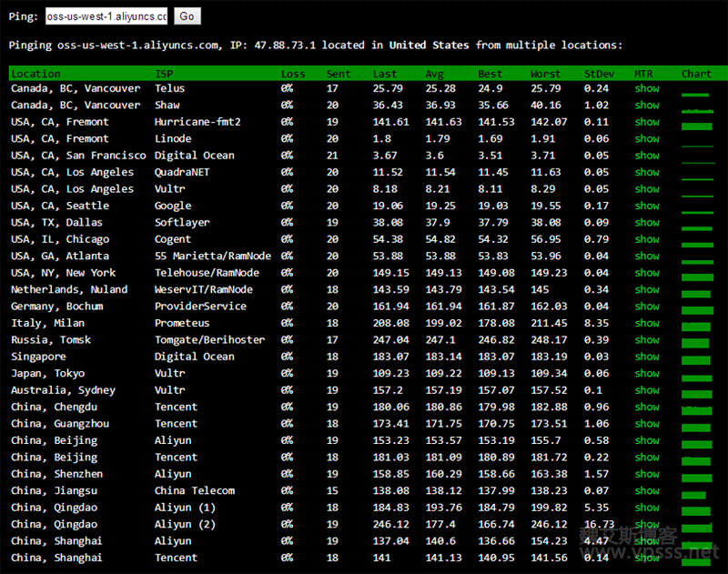This screenshot has height=574, width=728.
Task: Show MTR for Dallas Softlayer row
Action: 647,222
